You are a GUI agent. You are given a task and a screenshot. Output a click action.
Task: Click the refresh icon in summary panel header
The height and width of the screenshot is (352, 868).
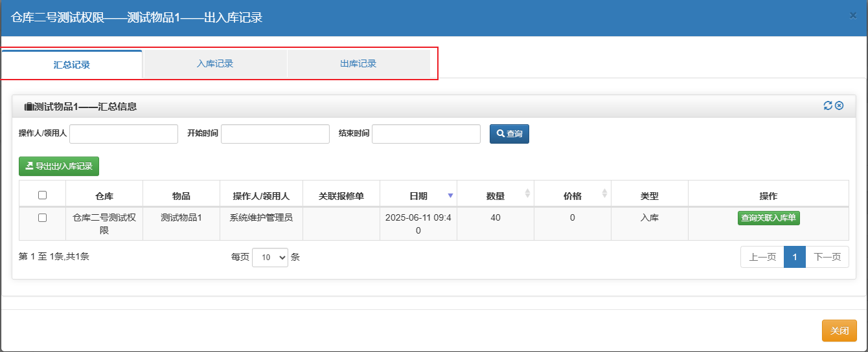click(x=828, y=105)
